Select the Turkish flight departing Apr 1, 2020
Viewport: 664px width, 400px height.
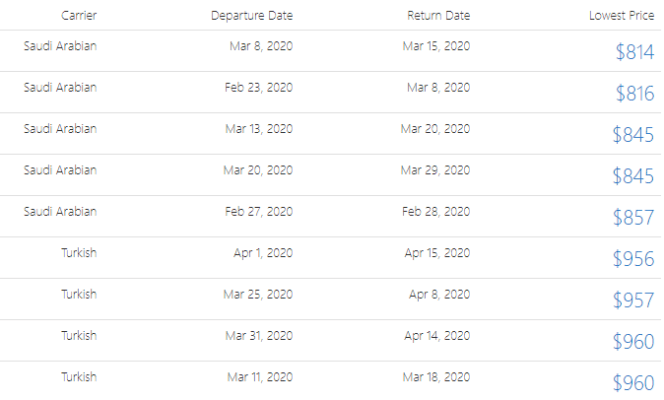coord(330,258)
